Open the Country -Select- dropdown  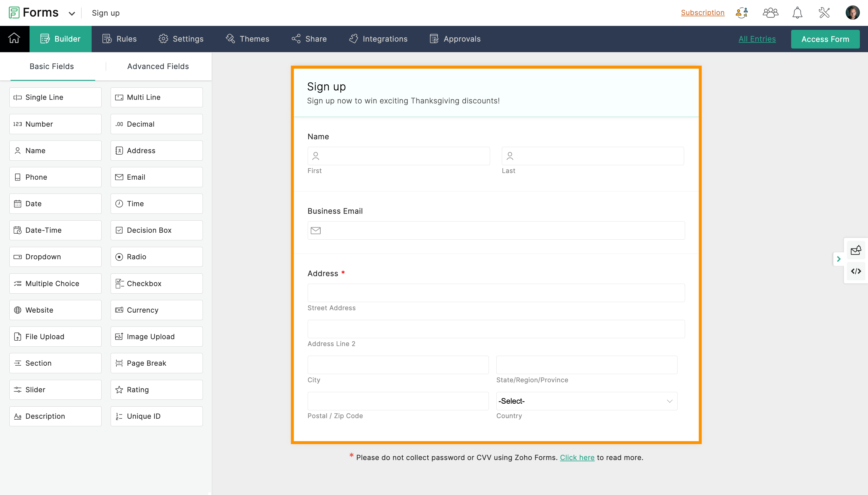(586, 401)
